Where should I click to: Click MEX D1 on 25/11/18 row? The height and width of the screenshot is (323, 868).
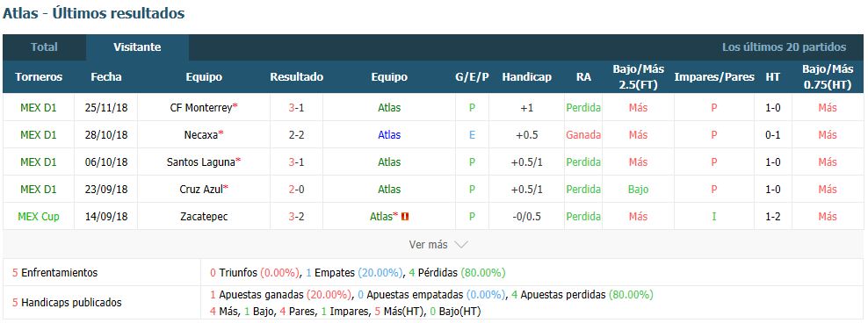[x=38, y=108]
